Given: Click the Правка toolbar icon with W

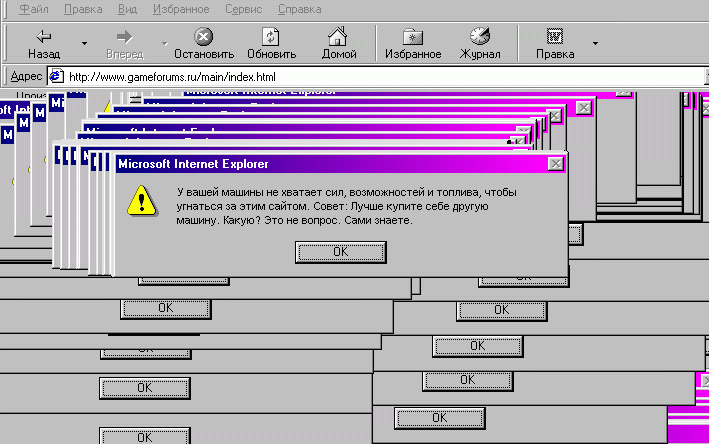Looking at the screenshot, I should click(x=554, y=37).
